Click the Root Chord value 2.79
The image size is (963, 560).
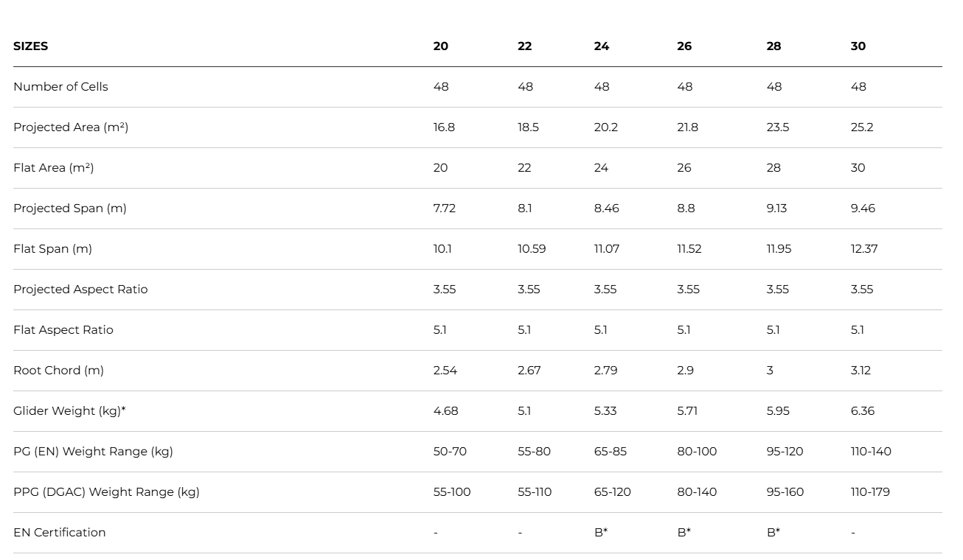[605, 370]
